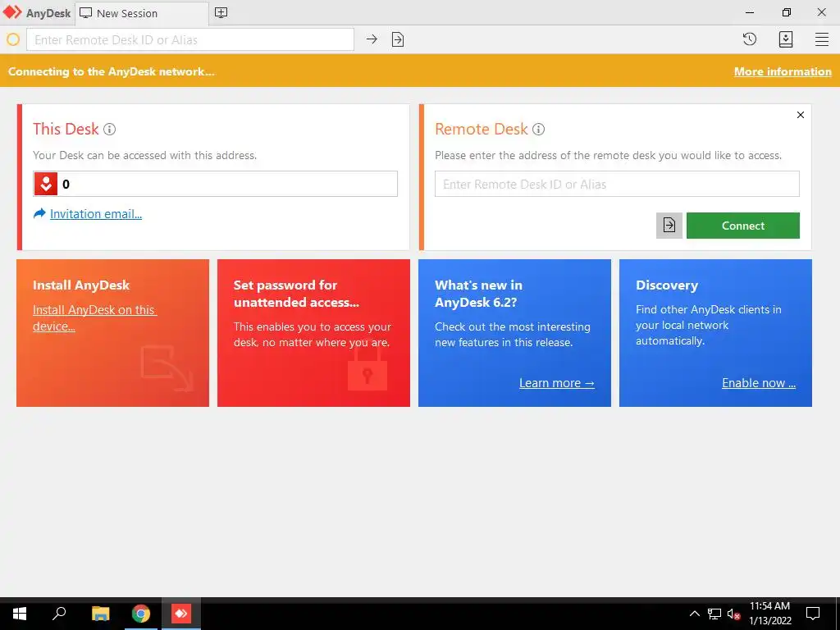Screen dimensions: 840x630
Task: Close the Remote Desk panel
Action: (x=801, y=115)
